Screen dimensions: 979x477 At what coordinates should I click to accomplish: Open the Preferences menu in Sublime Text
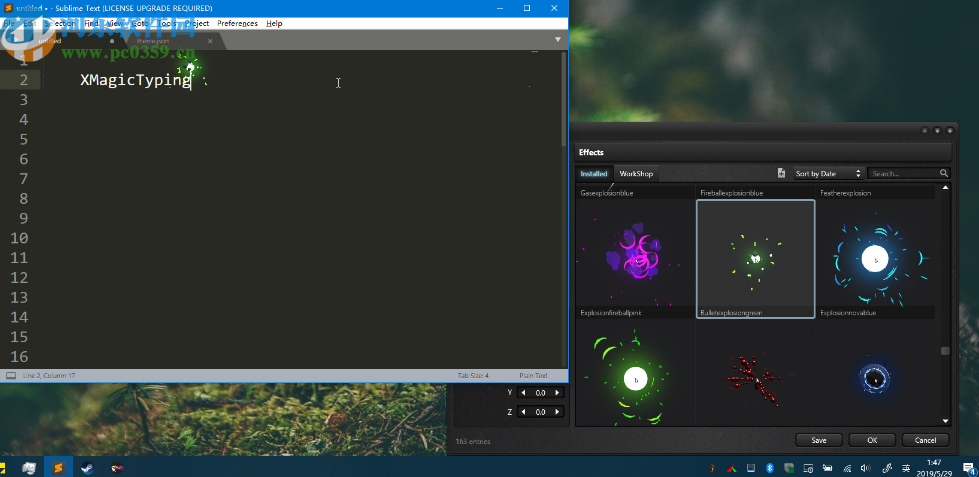(237, 23)
